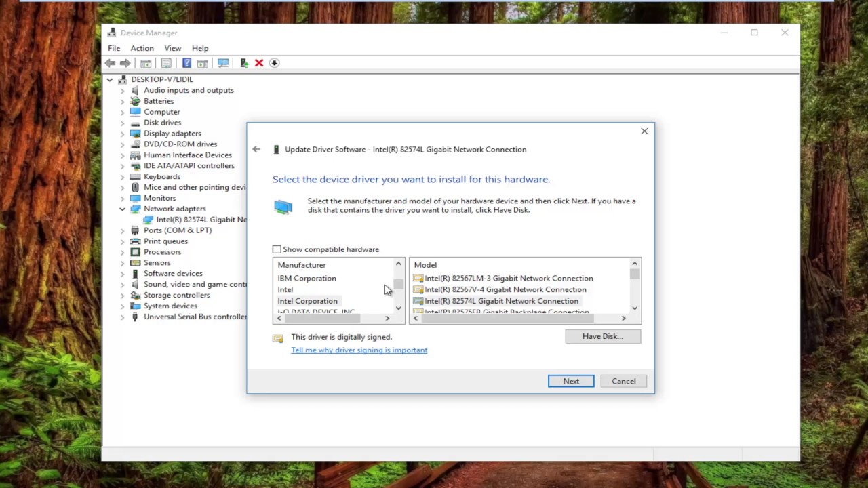The height and width of the screenshot is (488, 868).
Task: Expand Ports (COM & LPT) node arrow
Action: coord(123,230)
